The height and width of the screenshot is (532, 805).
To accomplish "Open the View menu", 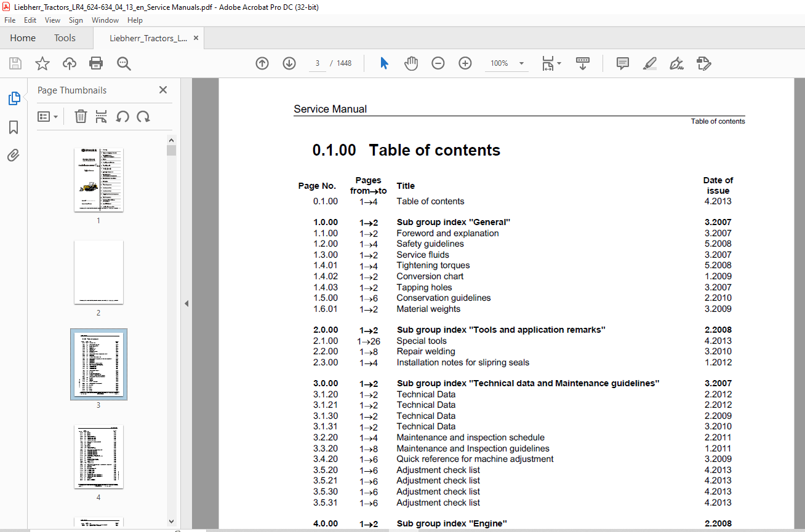I will click(53, 20).
